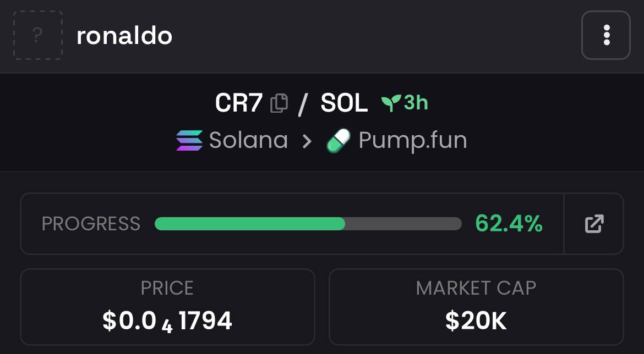Click the gray unfilled progress portion
This screenshot has width=644, height=354.
click(403, 224)
